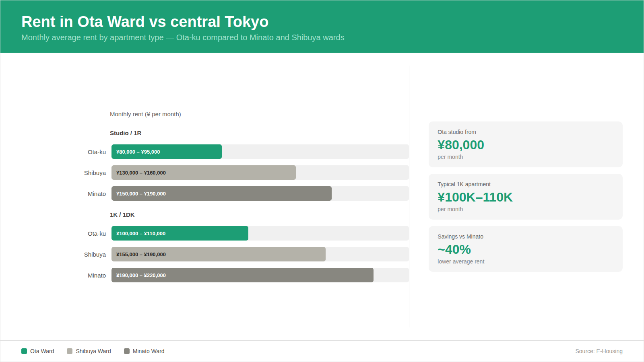Click the Minato label in the 1K / 1DK group
The height and width of the screenshot is (362, 644).
tap(97, 276)
